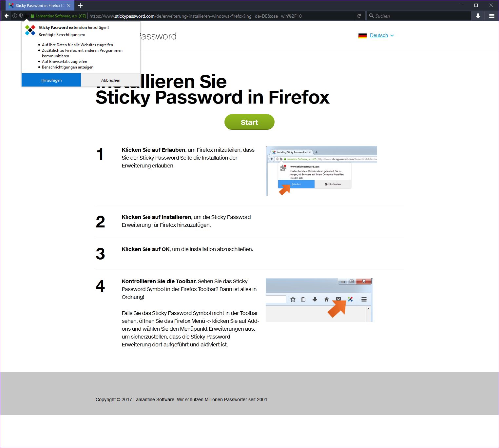
Task: Click 'Klicken Sie auf Installieren' text
Action: [x=156, y=217]
